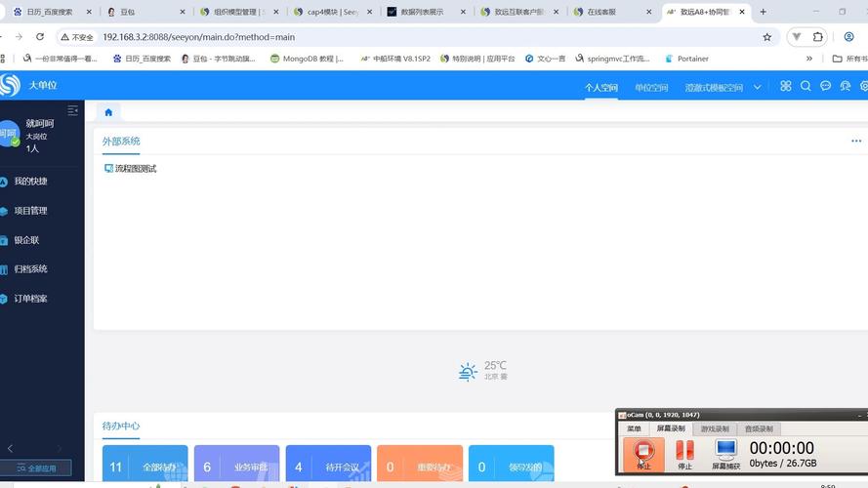868x488 pixels.
Task: Expand hidden bookmarks double chevron
Action: [x=808, y=59]
